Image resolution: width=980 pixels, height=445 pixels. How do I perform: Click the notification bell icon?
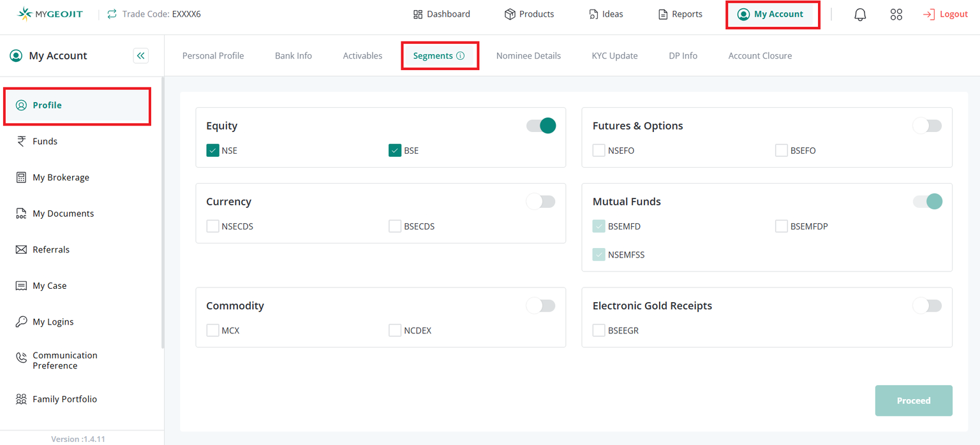click(x=860, y=15)
